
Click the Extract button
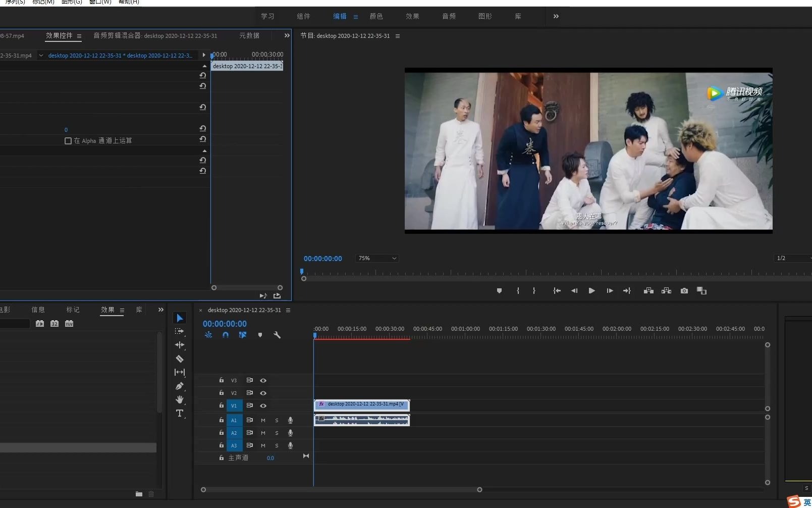click(x=667, y=291)
